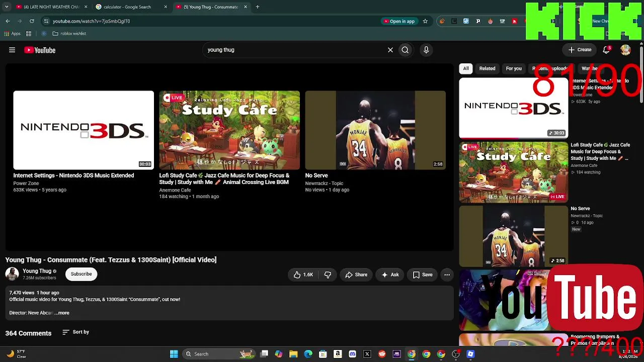
Task: Play end-screen Lofi Study Cafe thumbnail
Action: point(229,130)
